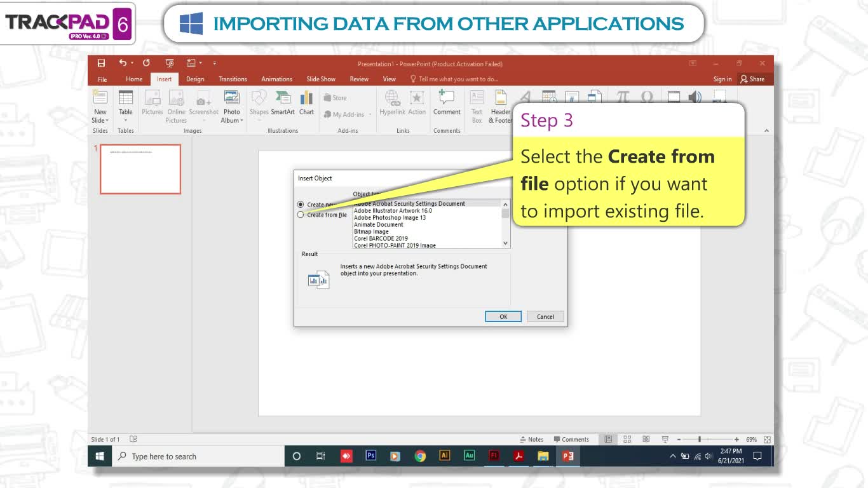Switch to the Review tab
The image size is (868, 488).
tap(359, 79)
